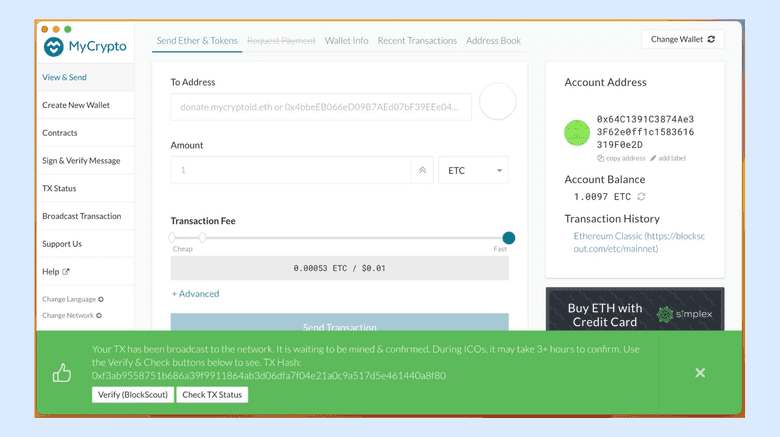Open the ETC currency dropdown

pos(473,170)
